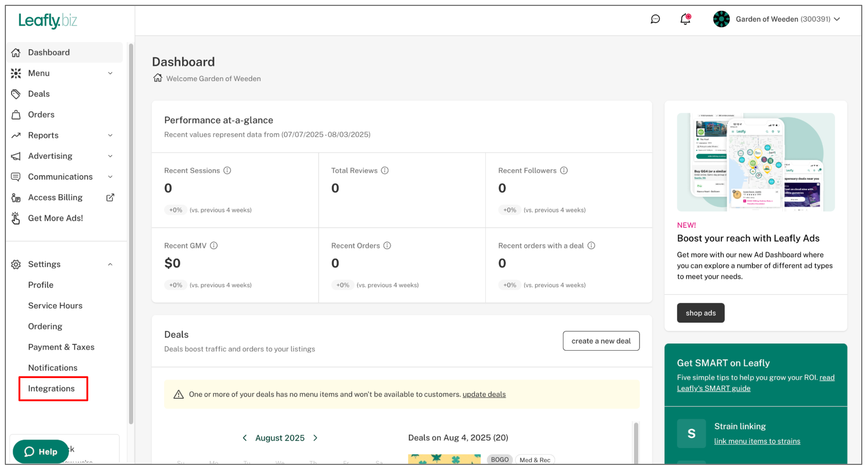The width and height of the screenshot is (868, 469).
Task: Click the Access Billing external link icon
Action: (x=110, y=198)
